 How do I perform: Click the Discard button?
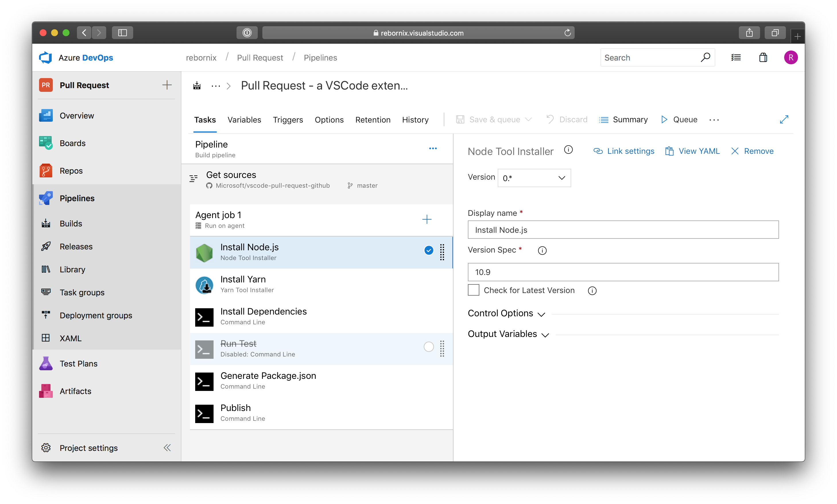coord(567,120)
